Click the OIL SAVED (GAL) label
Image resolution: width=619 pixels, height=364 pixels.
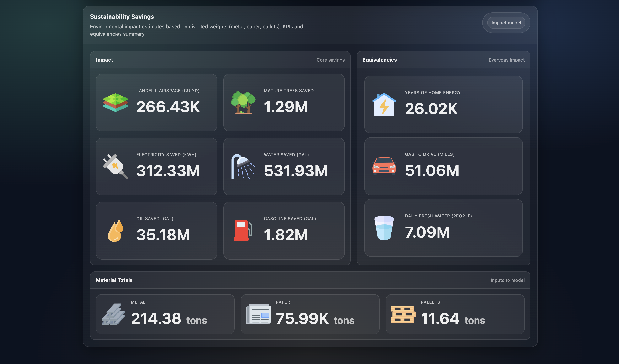(x=155, y=219)
